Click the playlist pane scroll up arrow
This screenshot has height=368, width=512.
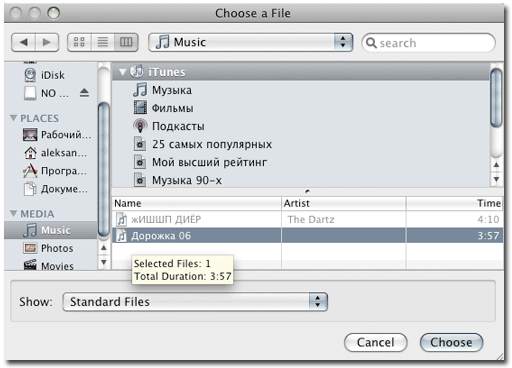pos(496,164)
